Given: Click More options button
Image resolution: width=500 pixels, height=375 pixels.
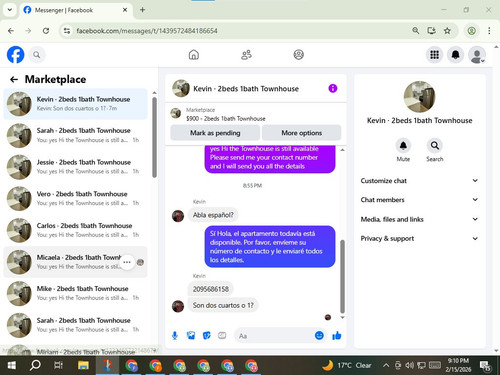Looking at the screenshot, I should click(x=302, y=133).
